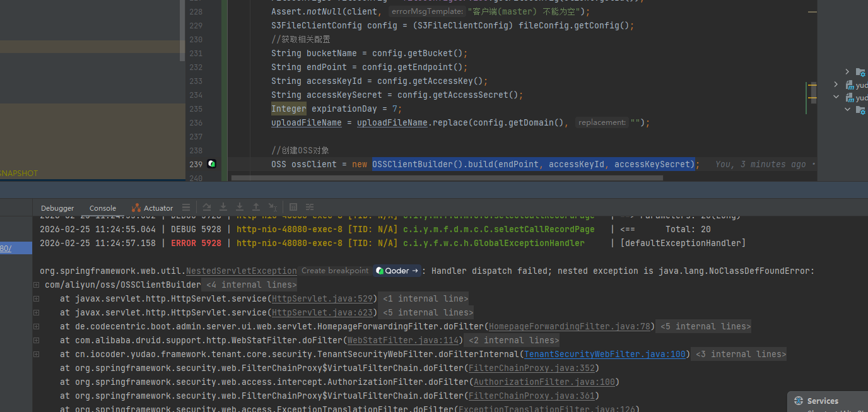
Task: Click the [defaultExceptionHandler] log text
Action: pos(682,243)
